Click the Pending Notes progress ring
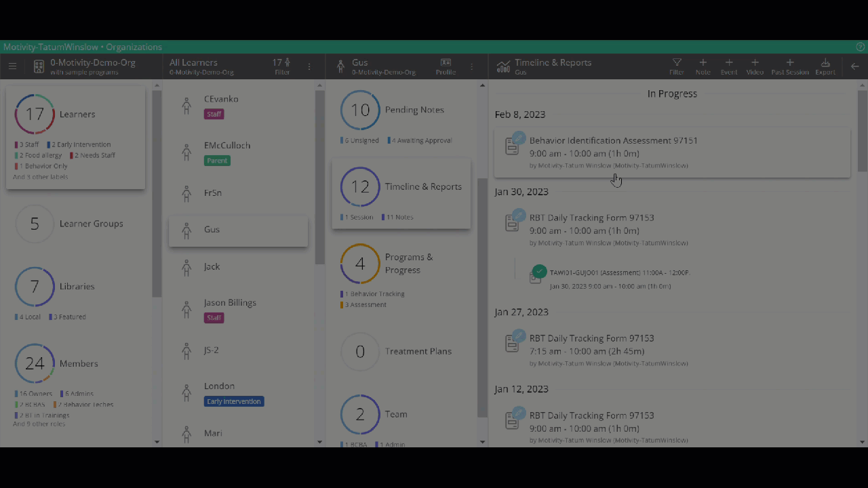This screenshot has height=488, width=868. click(x=360, y=110)
